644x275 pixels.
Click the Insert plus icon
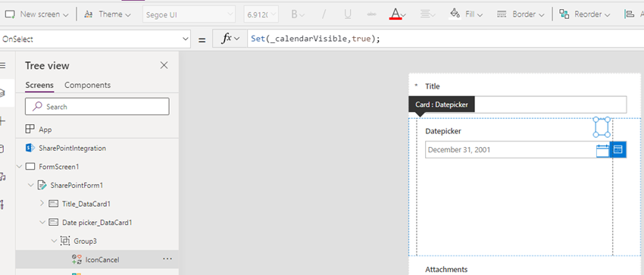3,121
